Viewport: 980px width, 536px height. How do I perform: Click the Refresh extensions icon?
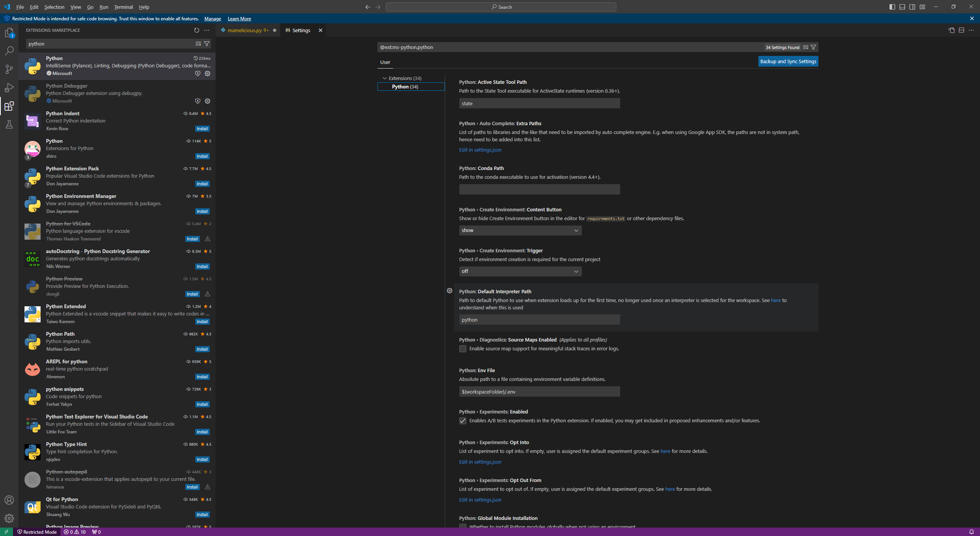pyautogui.click(x=196, y=30)
